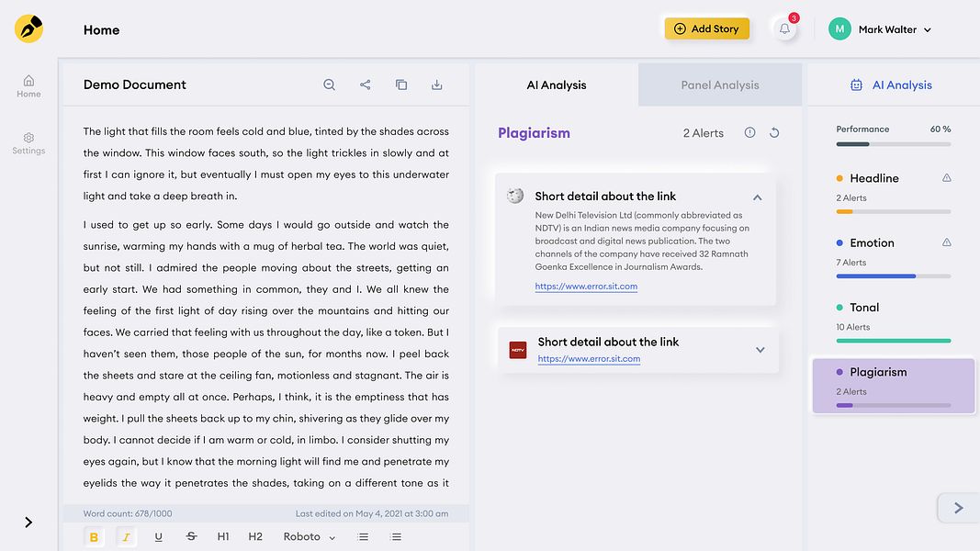
Task: Click inside the document text area
Action: (265, 306)
